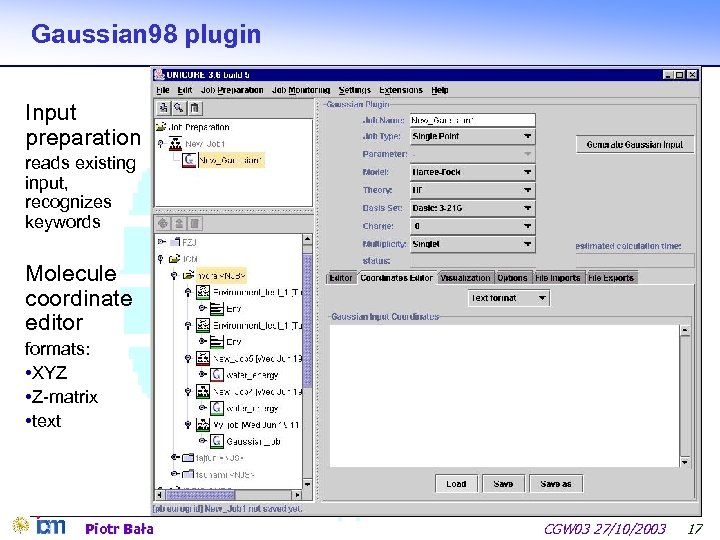Collapse the ICM tree node
The image size is (720, 540).
coord(160,259)
